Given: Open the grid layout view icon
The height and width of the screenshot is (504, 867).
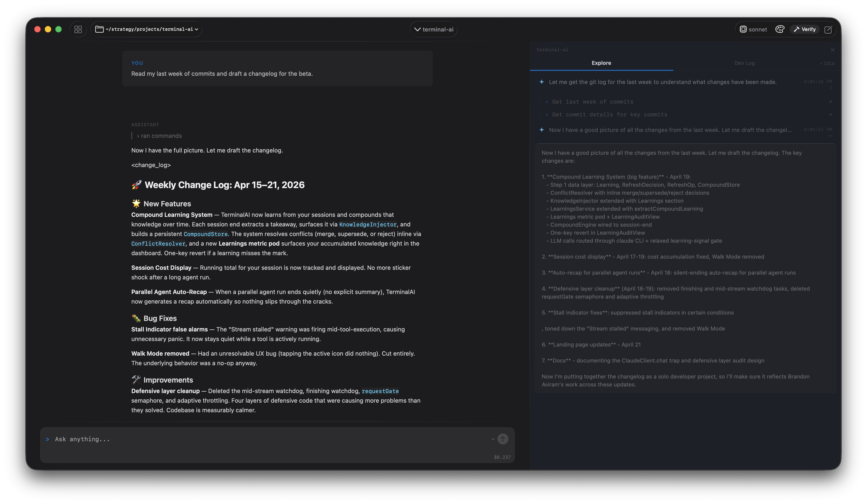Looking at the screenshot, I should pyautogui.click(x=78, y=29).
